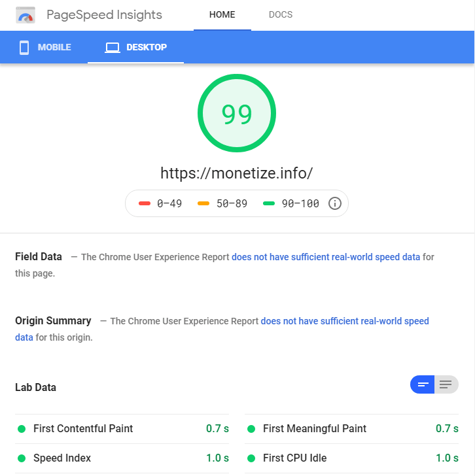Click the mobile phone icon
This screenshot has width=475, height=476.
pyautogui.click(x=24, y=48)
